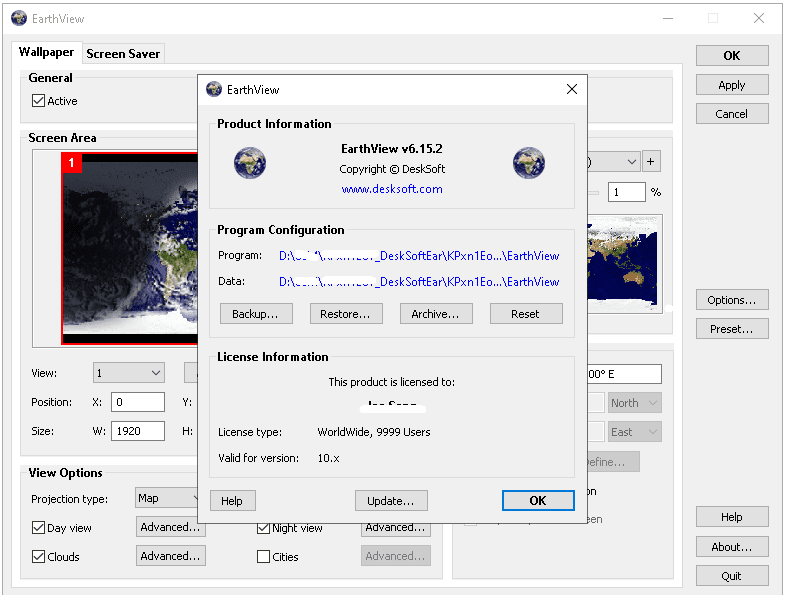785x595 pixels.
Task: Click the main window EarthView title icon
Action: point(19,18)
